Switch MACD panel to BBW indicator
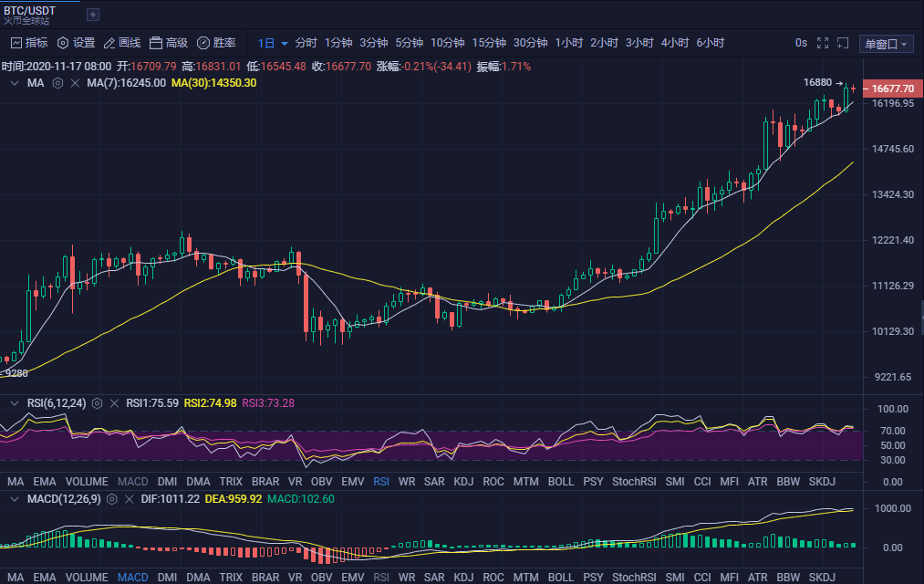The width and height of the screenshot is (924, 584). (x=788, y=578)
